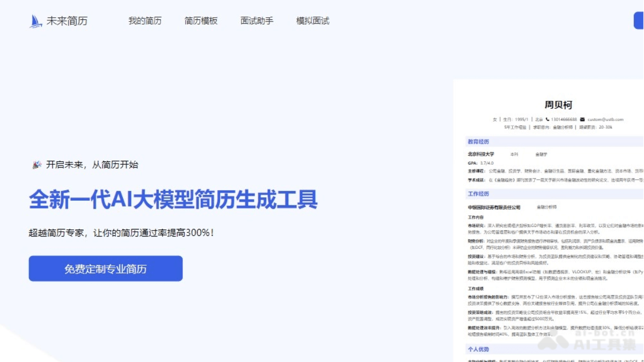Click the phone icon beside 13014666688
644x362 pixels.
(547, 120)
